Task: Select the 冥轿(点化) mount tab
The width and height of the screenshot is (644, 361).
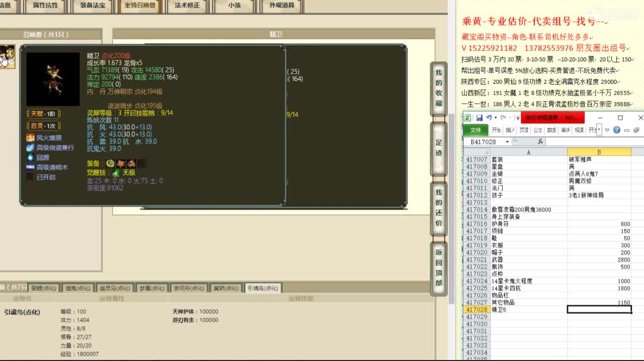Action: click(226, 288)
